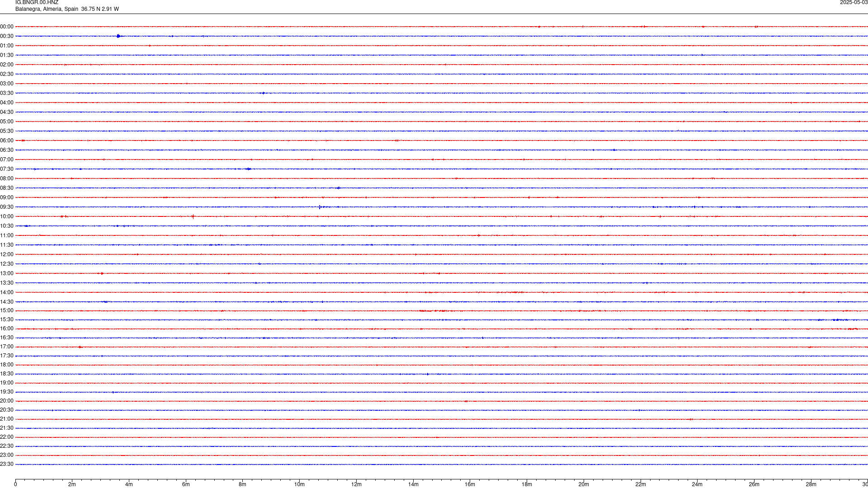Select the 06:30 time label
This screenshot has height=488, width=868.
(x=7, y=150)
